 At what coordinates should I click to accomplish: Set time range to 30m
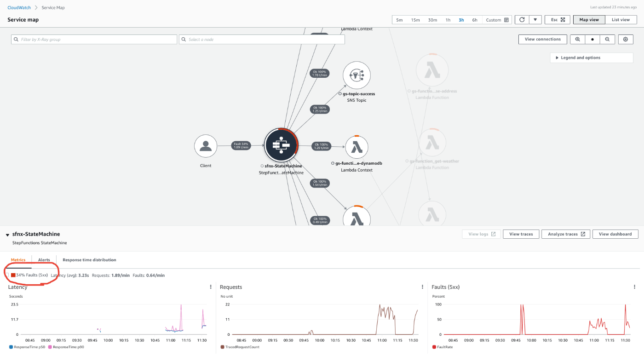pos(432,20)
